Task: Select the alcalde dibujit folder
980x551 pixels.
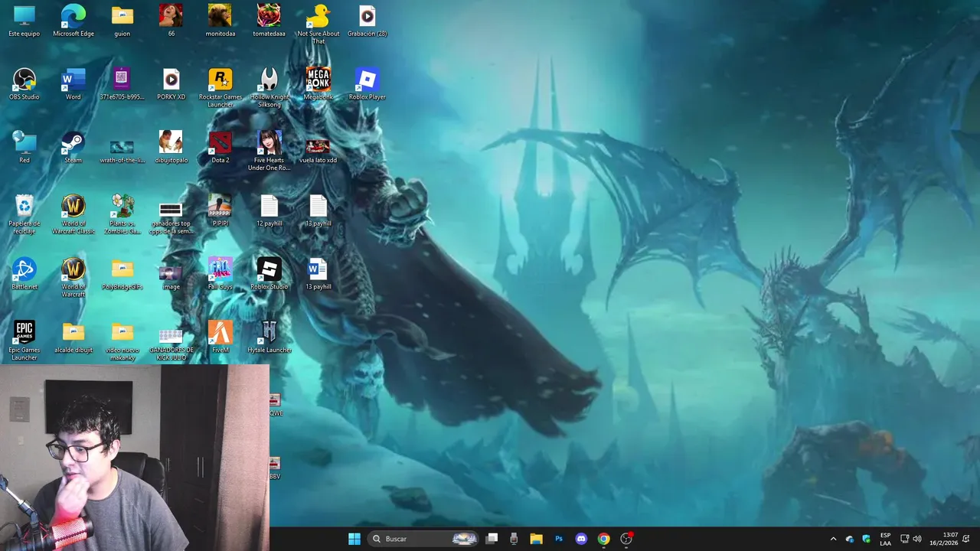Action: click(x=73, y=337)
